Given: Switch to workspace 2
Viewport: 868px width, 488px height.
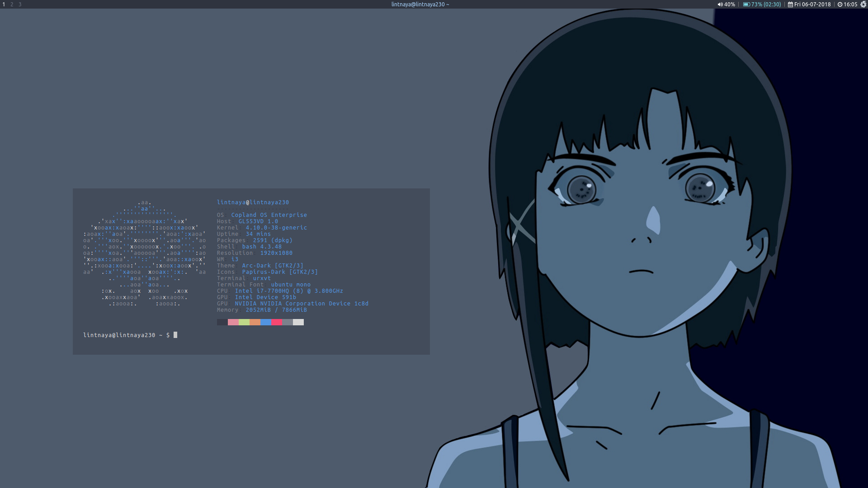Looking at the screenshot, I should pos(12,5).
